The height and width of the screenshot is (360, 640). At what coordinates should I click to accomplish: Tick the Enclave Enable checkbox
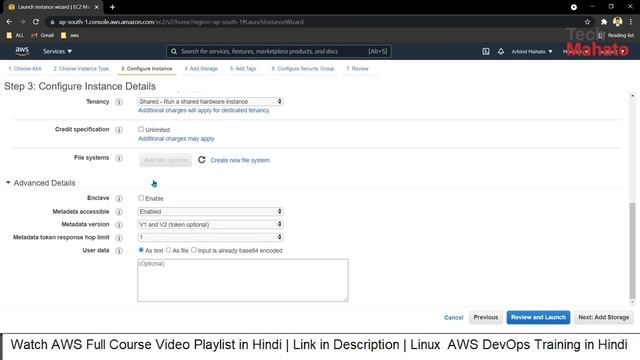(x=141, y=198)
